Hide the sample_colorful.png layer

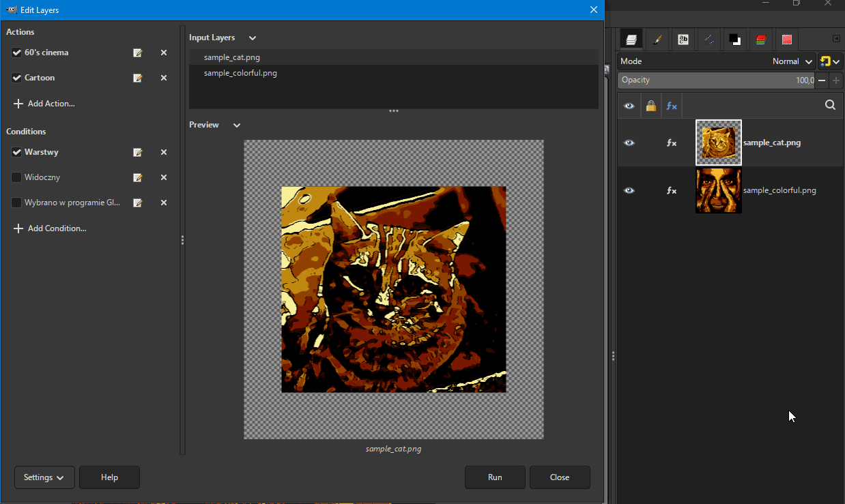point(629,190)
